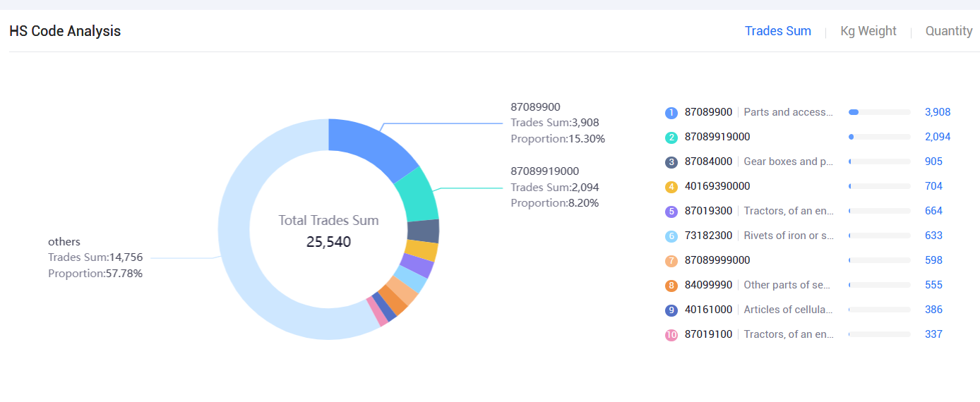Select HS code 87019100 in legend
Screen dimensions: 980x402
click(x=708, y=334)
